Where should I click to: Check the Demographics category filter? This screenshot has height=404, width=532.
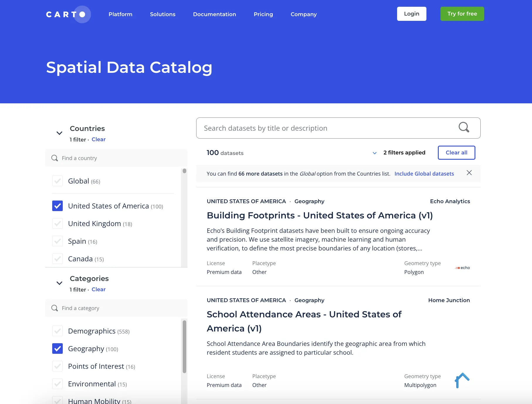pos(57,331)
